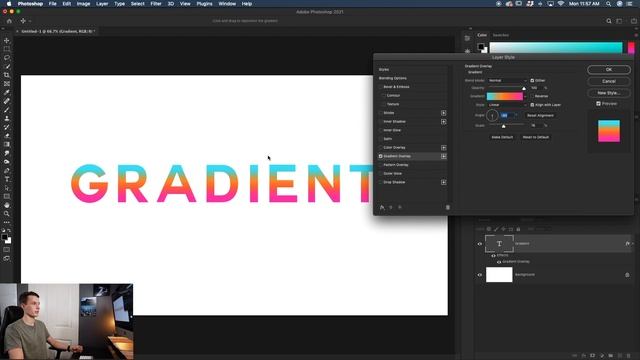640x360 pixels.
Task: Toggle the Effects visibility eye
Action: tap(493, 256)
